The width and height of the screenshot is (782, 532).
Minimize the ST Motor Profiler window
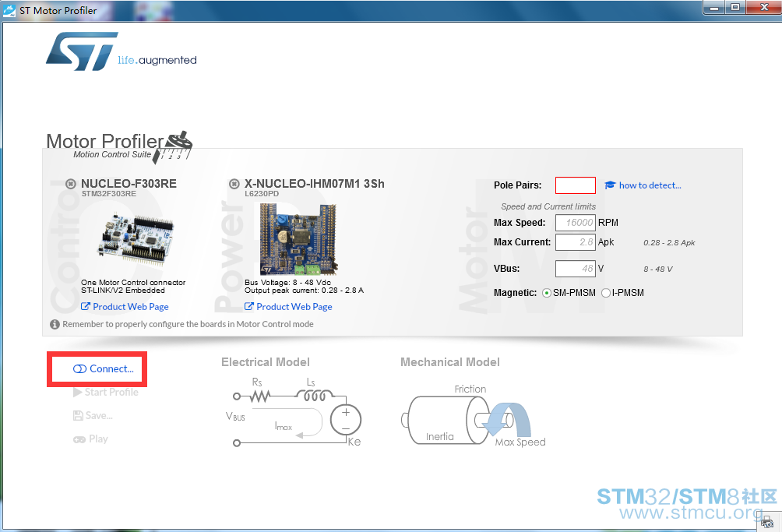(714, 8)
